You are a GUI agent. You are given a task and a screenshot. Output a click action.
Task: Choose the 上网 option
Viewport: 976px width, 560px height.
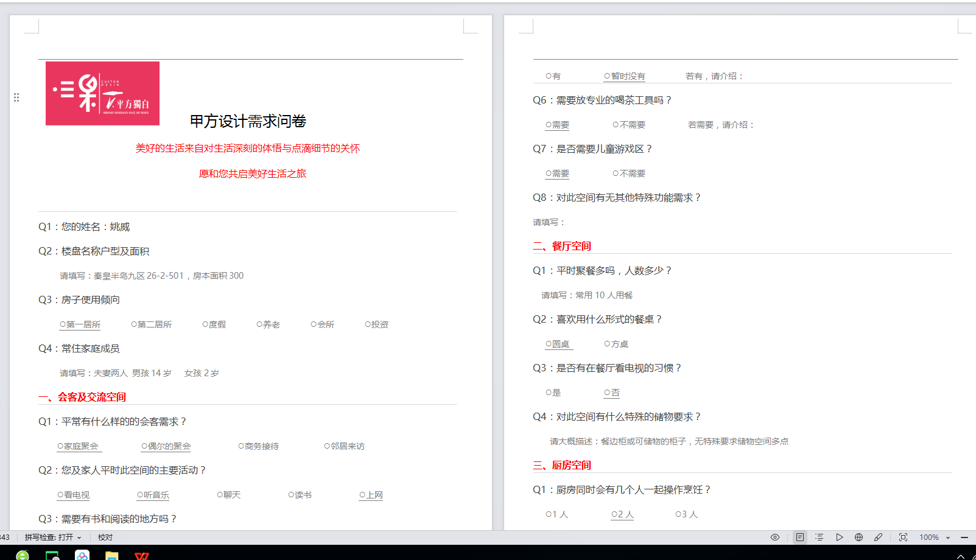pyautogui.click(x=371, y=495)
